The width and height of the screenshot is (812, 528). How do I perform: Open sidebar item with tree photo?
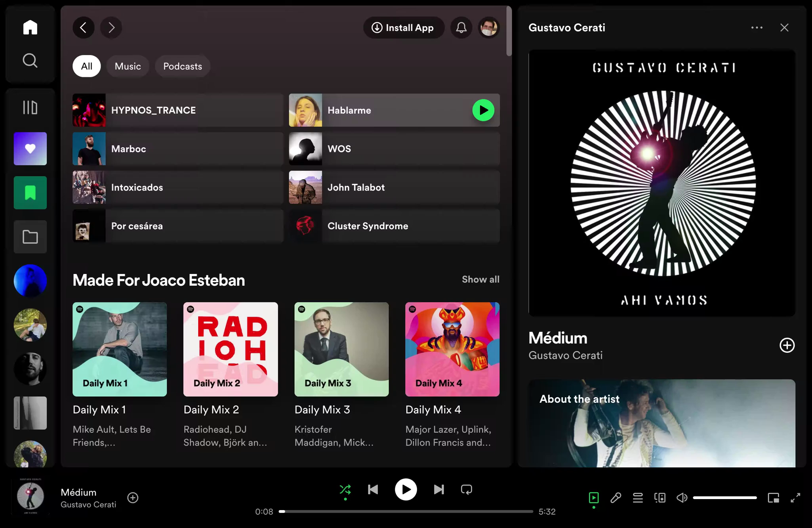tap(30, 325)
